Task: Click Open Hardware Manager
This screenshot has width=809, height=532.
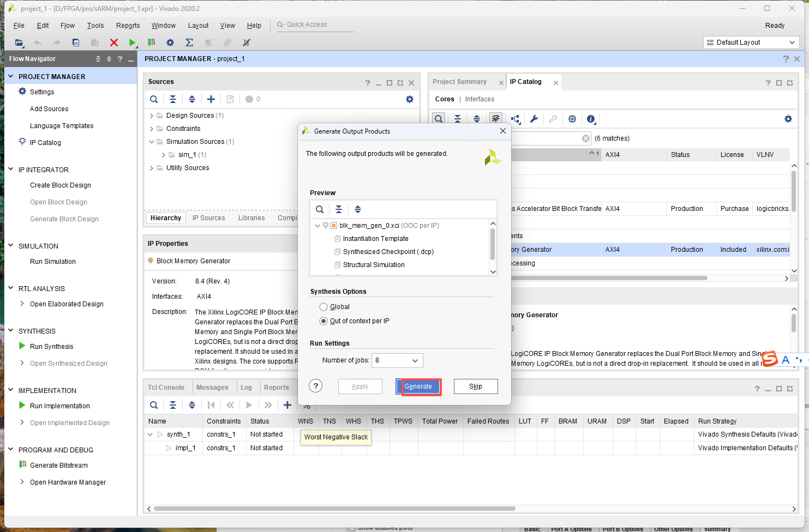Action: [x=68, y=482]
